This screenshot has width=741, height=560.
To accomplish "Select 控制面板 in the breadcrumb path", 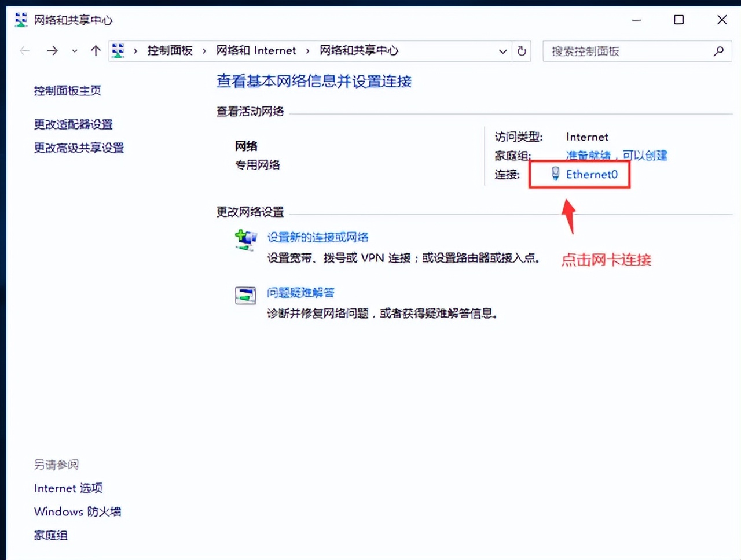I will [x=169, y=50].
